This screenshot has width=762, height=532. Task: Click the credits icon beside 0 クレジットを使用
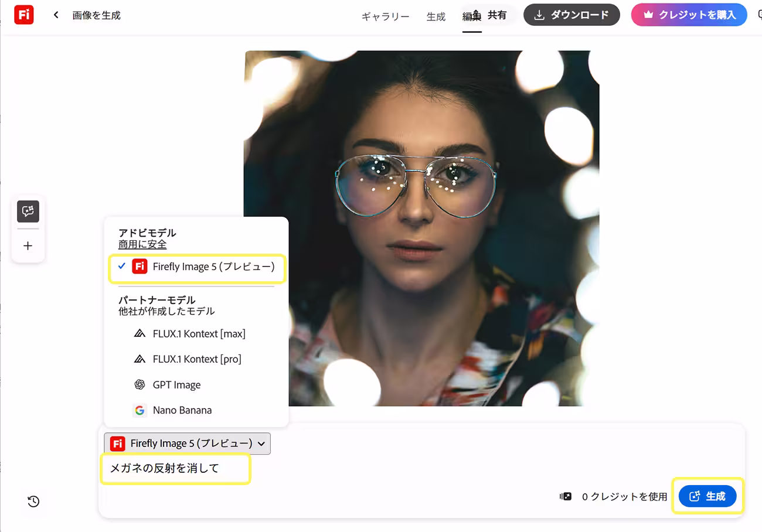[x=566, y=496]
